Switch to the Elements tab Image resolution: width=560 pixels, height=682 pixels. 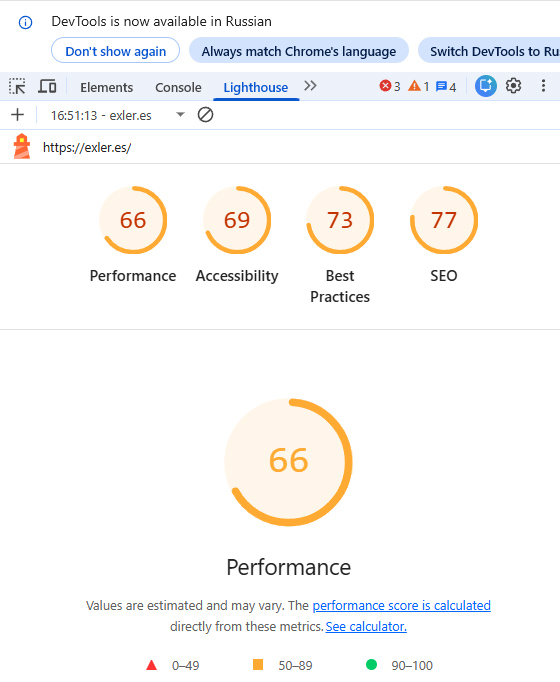(x=107, y=87)
